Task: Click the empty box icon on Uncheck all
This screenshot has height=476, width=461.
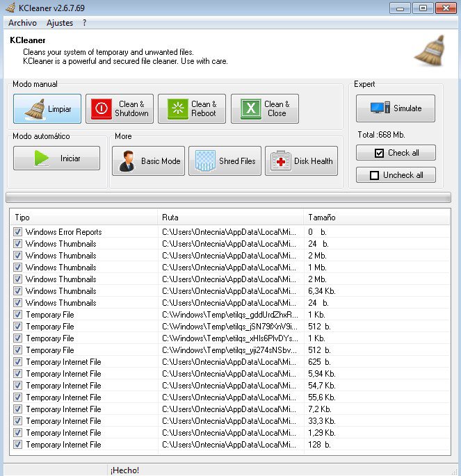Action: coord(374,176)
